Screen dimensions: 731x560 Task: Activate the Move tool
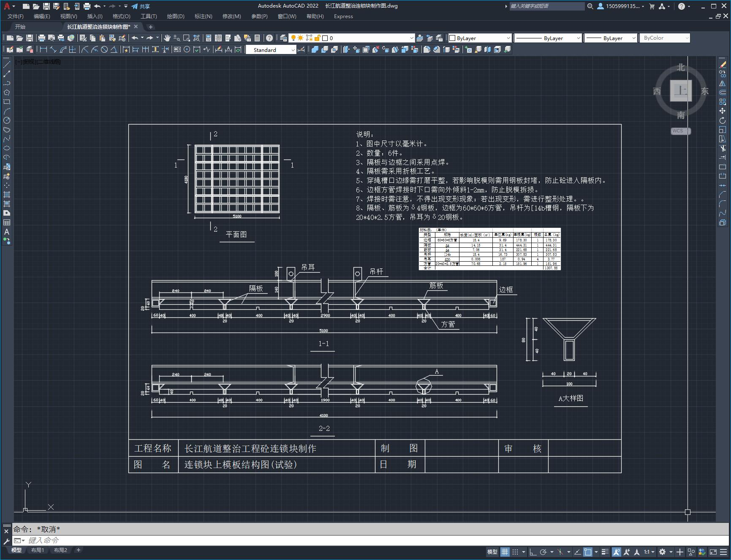pos(723,111)
